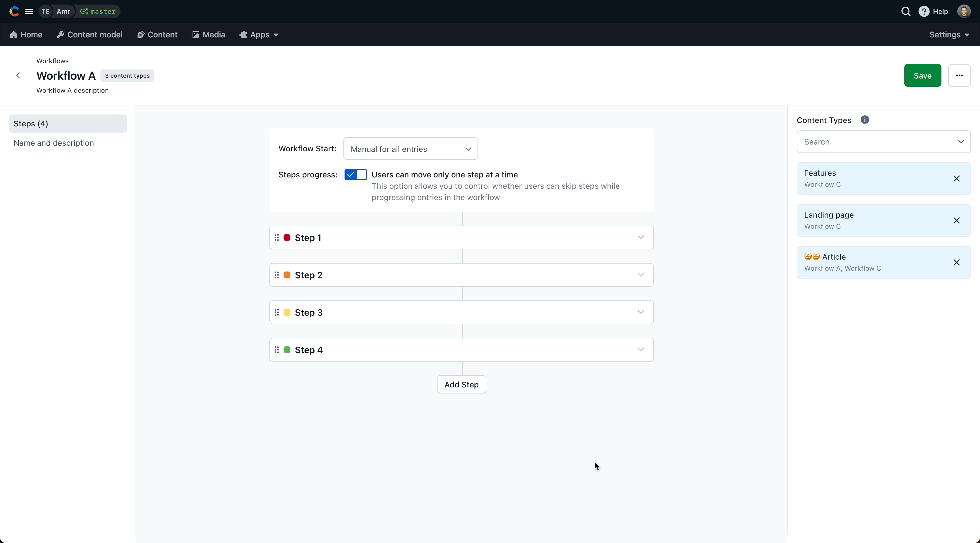Open the Content Types search dropdown
980x543 pixels.
[883, 142]
